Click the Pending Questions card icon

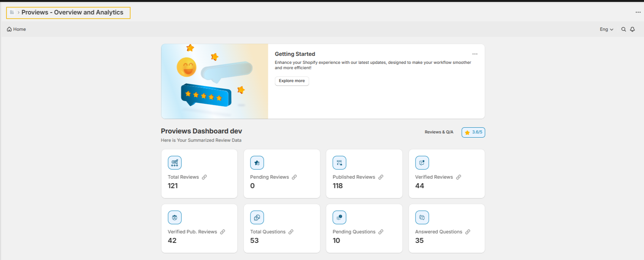(339, 217)
